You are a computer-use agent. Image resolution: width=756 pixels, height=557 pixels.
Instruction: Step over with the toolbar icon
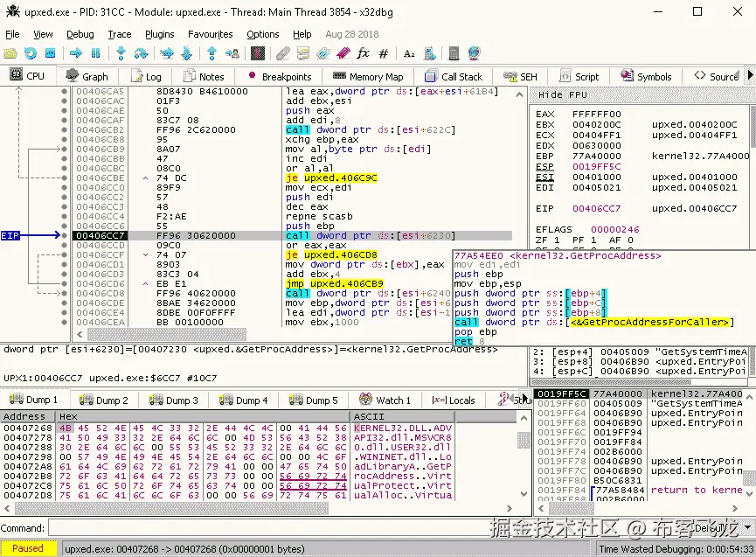coord(141,53)
